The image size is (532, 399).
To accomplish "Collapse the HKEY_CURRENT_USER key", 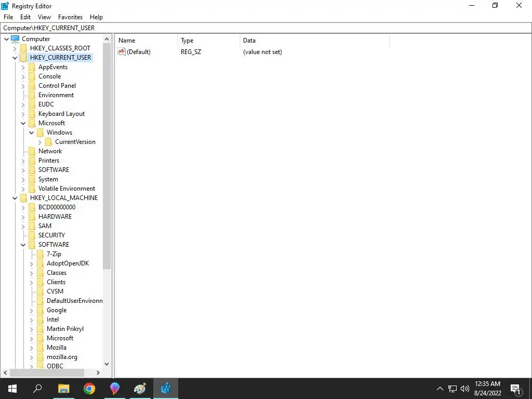I will tap(15, 58).
